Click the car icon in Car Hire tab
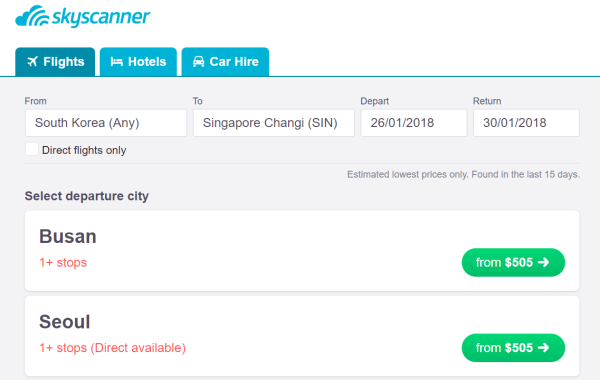Viewport: 600px width, 380px height. 198,62
